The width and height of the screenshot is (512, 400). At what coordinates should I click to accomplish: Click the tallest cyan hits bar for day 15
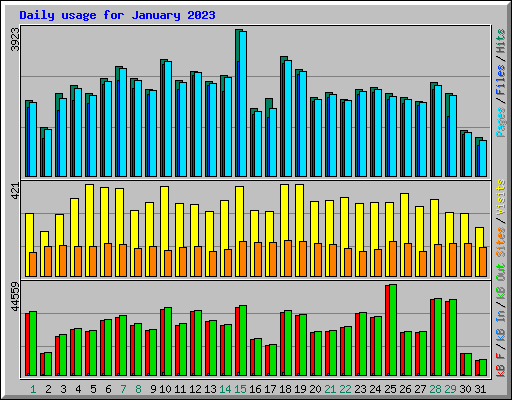[243, 104]
